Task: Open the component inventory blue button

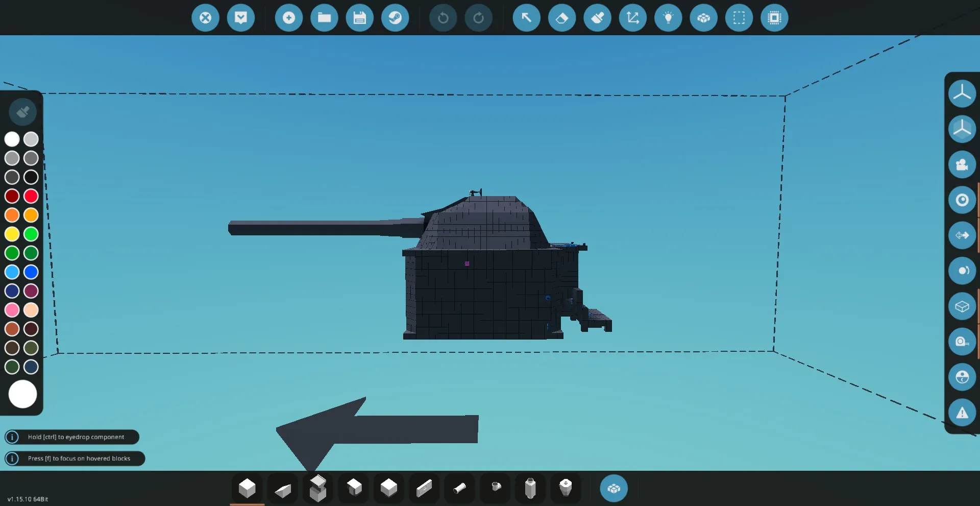Action: pyautogui.click(x=614, y=489)
